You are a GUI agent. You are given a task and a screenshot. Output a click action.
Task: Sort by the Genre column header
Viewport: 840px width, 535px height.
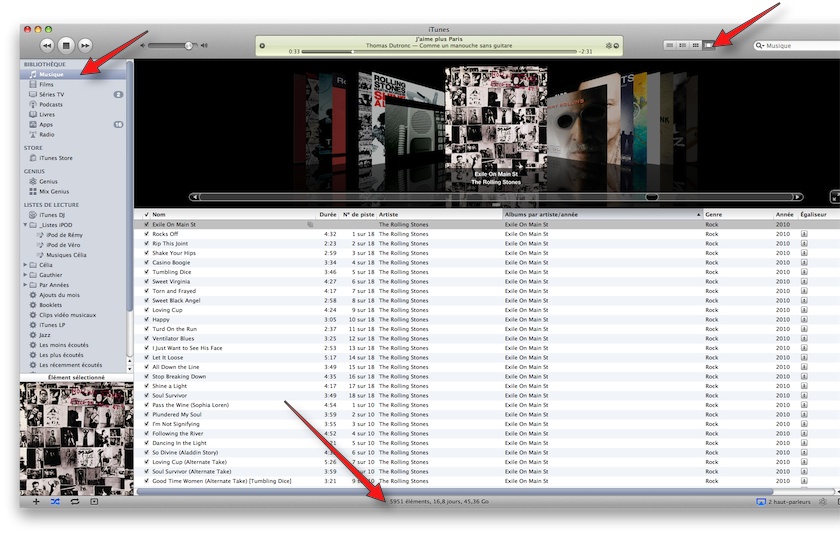tap(714, 214)
